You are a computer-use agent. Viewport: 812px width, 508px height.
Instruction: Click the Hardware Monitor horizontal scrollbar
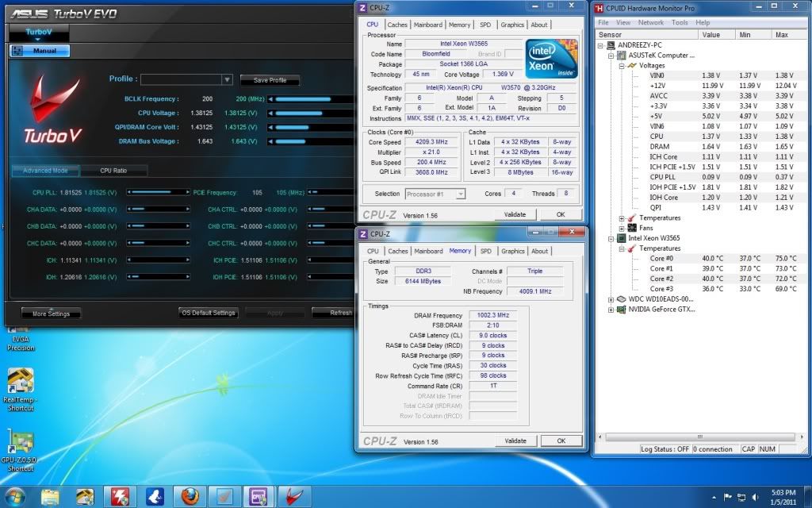[x=700, y=437]
